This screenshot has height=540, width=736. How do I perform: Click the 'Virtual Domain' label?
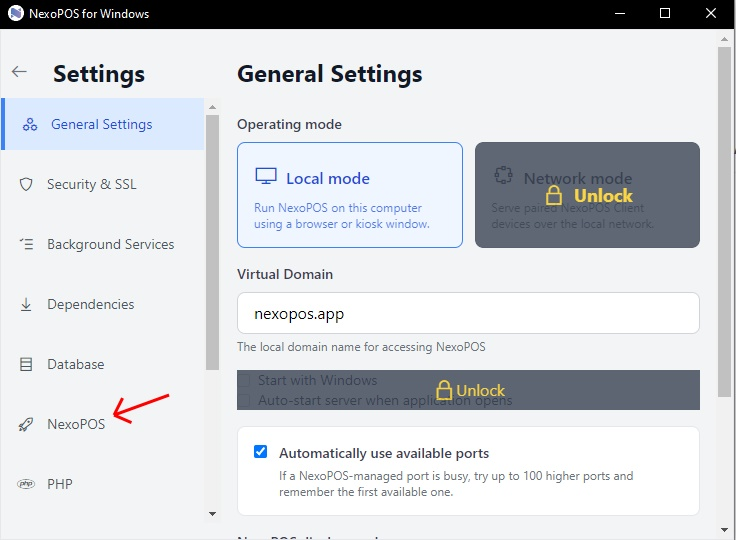[285, 274]
